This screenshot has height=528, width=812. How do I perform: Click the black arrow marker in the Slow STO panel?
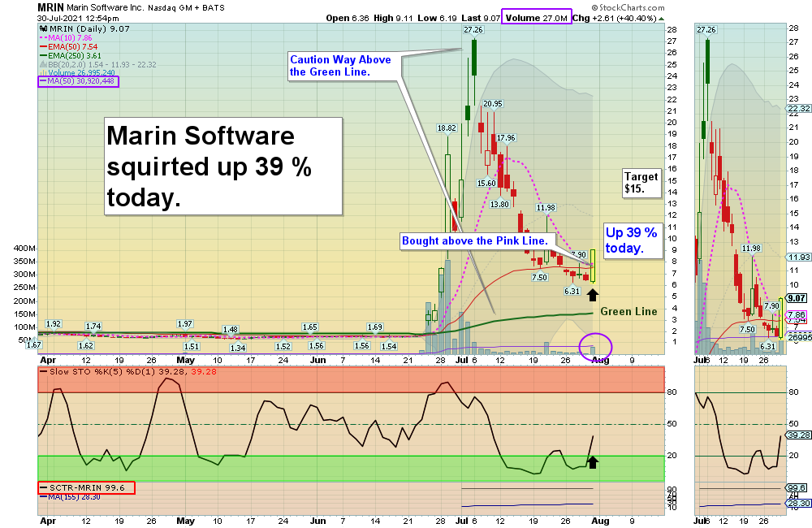(x=593, y=463)
